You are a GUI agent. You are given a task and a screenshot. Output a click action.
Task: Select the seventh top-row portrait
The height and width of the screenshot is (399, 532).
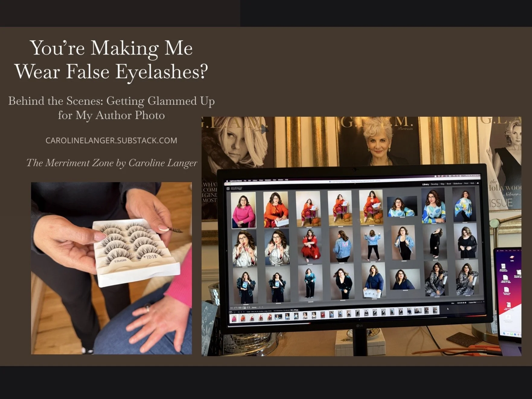coord(433,205)
